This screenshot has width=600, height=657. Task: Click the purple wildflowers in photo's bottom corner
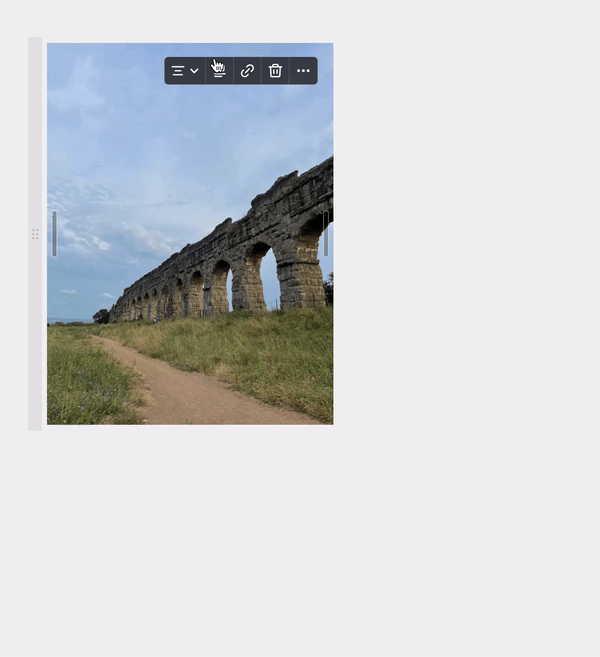coord(88,400)
